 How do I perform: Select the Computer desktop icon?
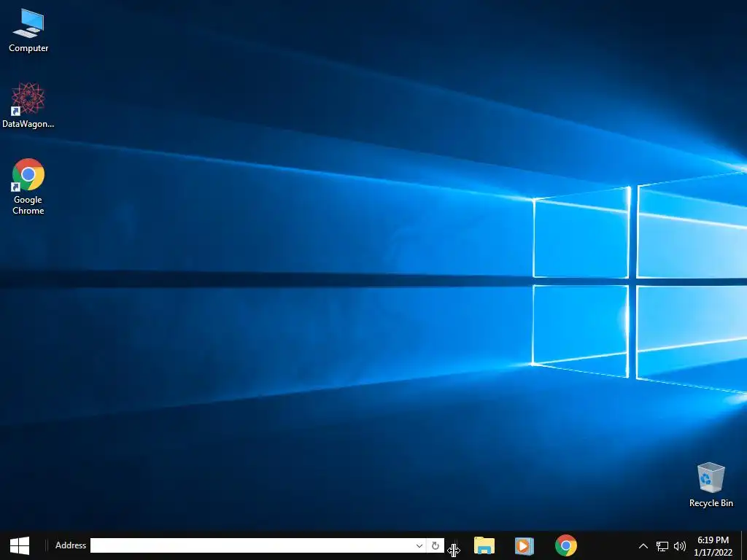(x=28, y=31)
